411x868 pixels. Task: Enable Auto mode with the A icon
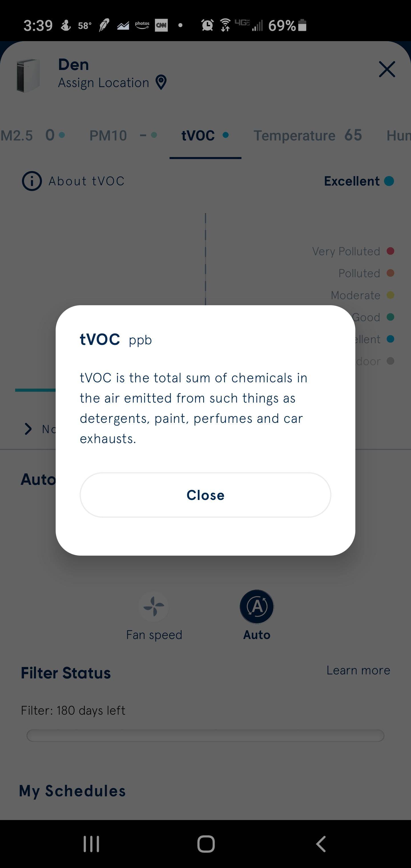tap(257, 606)
